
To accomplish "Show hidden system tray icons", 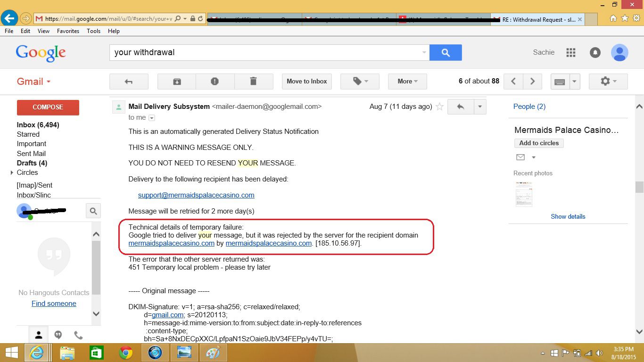I will [543, 353].
